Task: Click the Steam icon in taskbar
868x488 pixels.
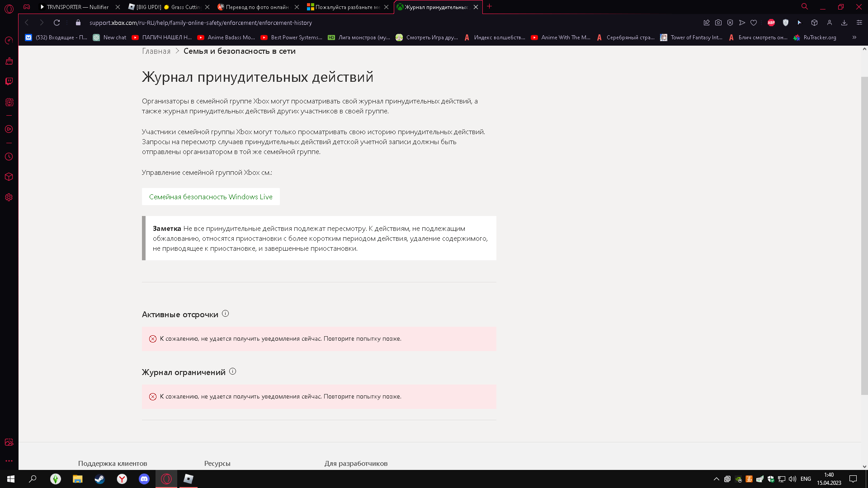Action: click(99, 479)
